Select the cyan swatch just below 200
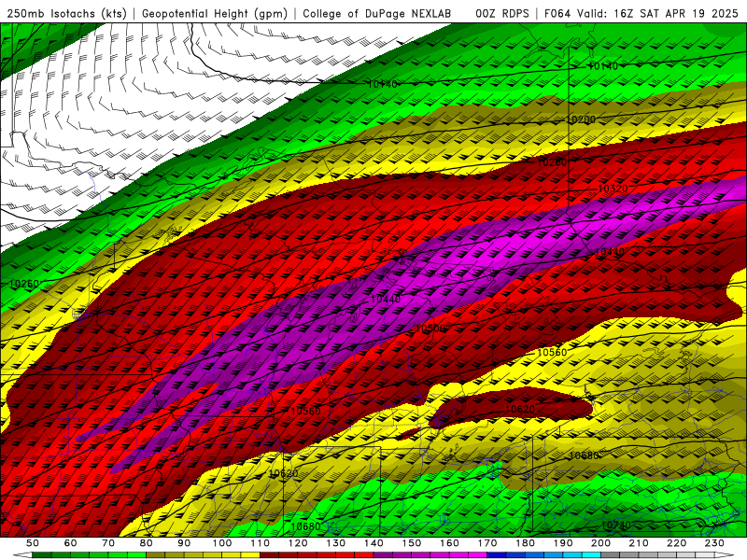747x560 pixels. pyautogui.click(x=591, y=555)
